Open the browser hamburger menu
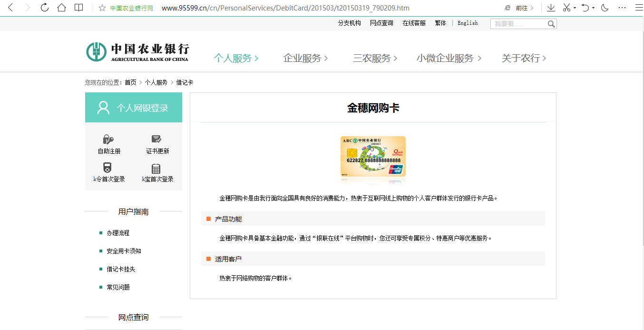This screenshot has width=644, height=330. tap(638, 8)
